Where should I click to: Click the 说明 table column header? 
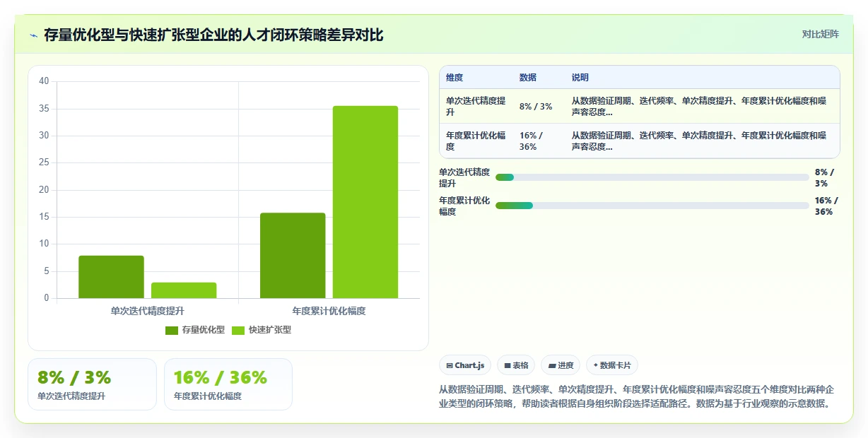point(580,78)
